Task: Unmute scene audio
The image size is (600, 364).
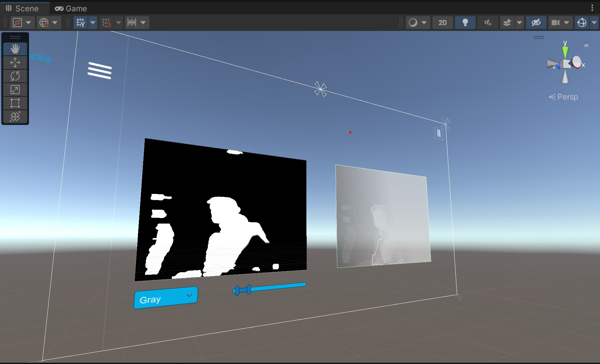Action: pos(487,23)
